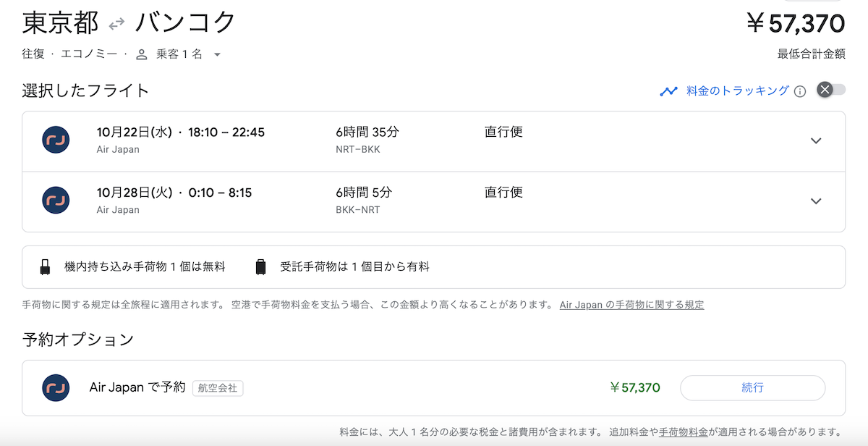
Task: Click the 受託手荷物は 1 個目から有料 text
Action: (355, 267)
